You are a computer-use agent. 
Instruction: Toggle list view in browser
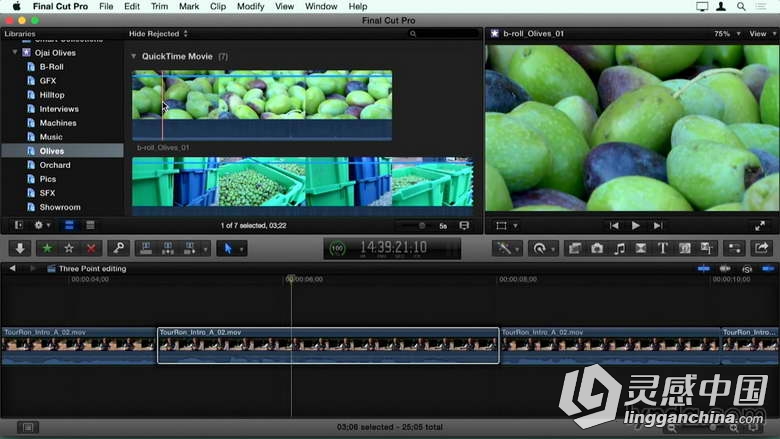tap(90, 226)
